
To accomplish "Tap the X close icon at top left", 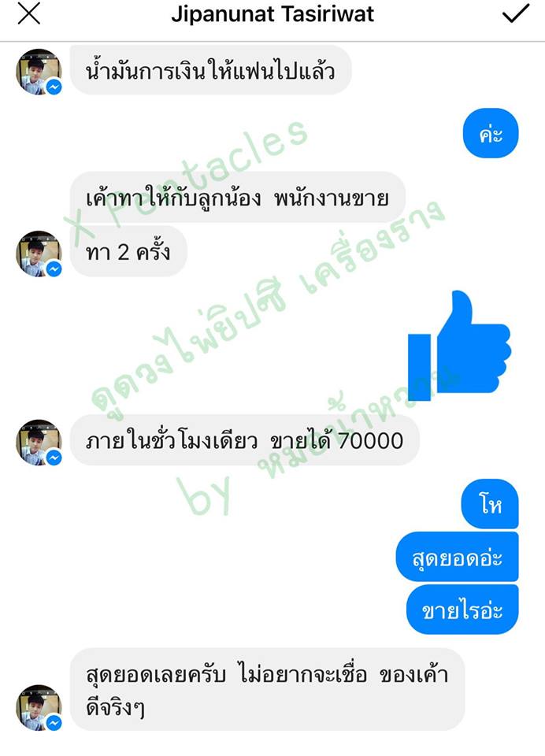I will (x=29, y=13).
